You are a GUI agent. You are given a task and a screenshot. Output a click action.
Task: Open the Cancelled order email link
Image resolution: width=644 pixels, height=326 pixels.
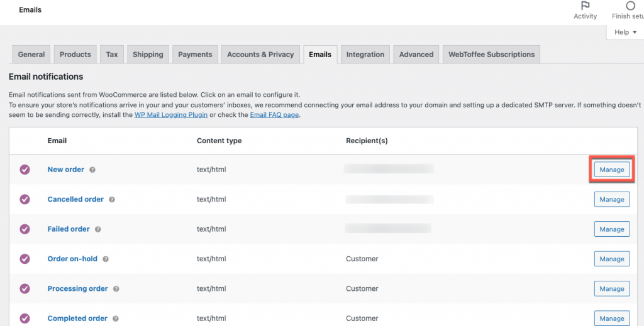click(75, 199)
